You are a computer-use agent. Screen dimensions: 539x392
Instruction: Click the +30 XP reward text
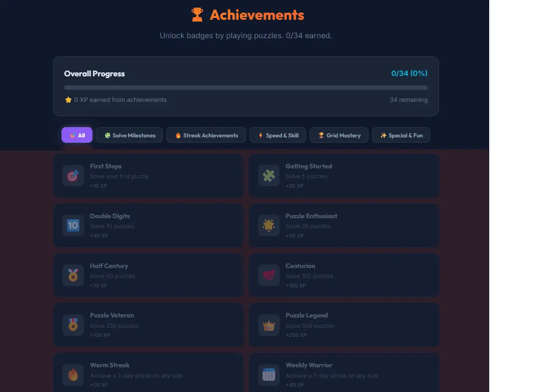pos(99,236)
